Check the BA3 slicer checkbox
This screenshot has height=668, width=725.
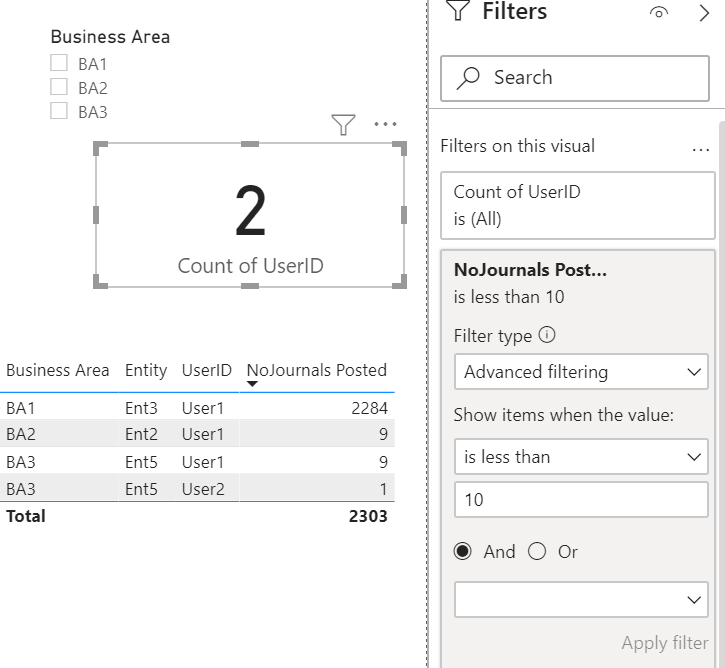pos(59,110)
